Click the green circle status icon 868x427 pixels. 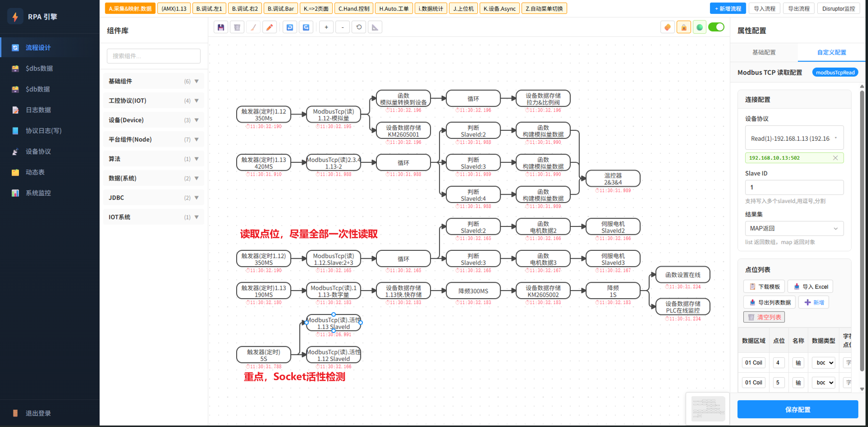click(x=699, y=27)
